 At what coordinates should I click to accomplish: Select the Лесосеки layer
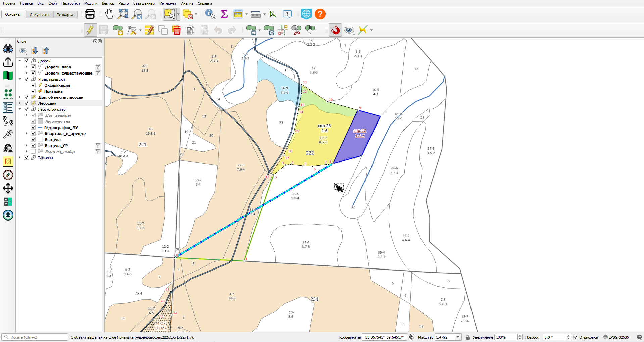click(x=47, y=103)
